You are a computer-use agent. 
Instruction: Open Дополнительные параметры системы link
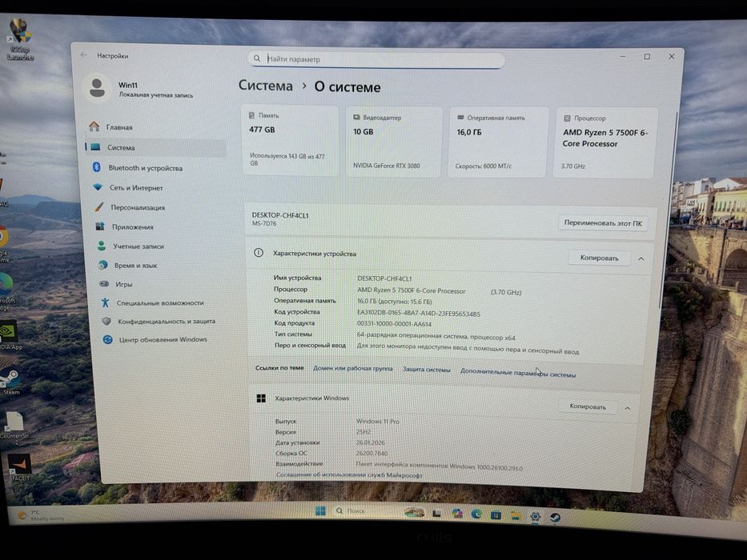(518, 374)
